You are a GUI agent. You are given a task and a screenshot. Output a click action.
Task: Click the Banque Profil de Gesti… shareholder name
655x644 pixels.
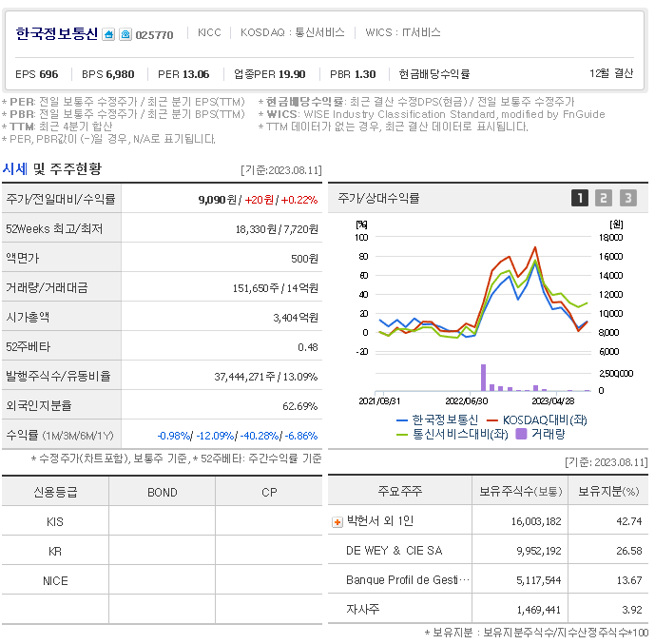(408, 580)
